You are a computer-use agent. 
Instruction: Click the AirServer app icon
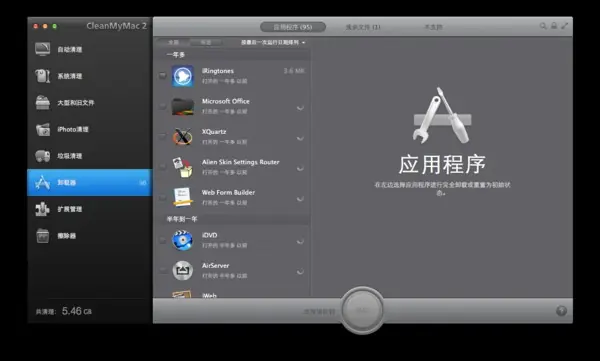click(x=183, y=270)
